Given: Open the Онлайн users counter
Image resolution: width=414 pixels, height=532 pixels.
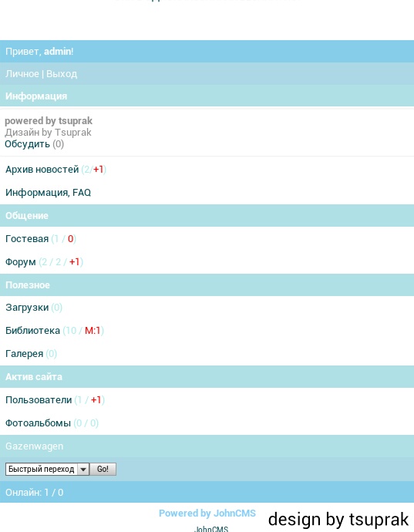Looking at the screenshot, I should (34, 493).
